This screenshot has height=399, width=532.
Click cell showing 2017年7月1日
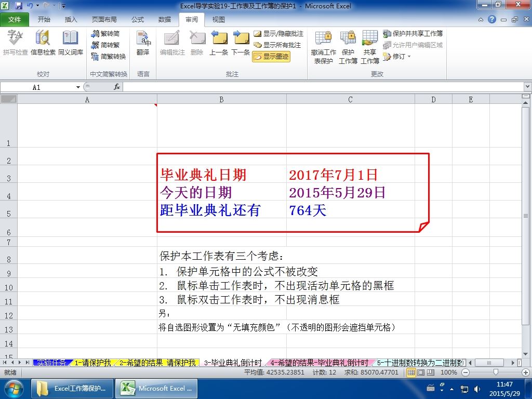351,174
